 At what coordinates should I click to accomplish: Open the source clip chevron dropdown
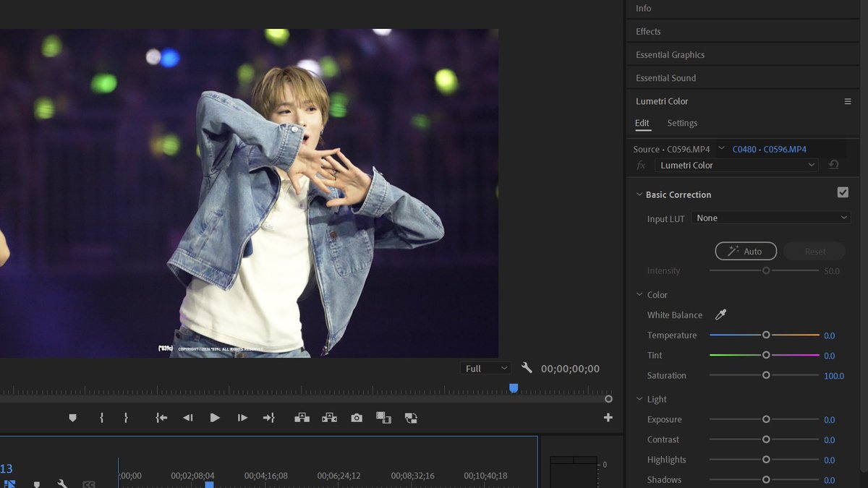tap(721, 148)
